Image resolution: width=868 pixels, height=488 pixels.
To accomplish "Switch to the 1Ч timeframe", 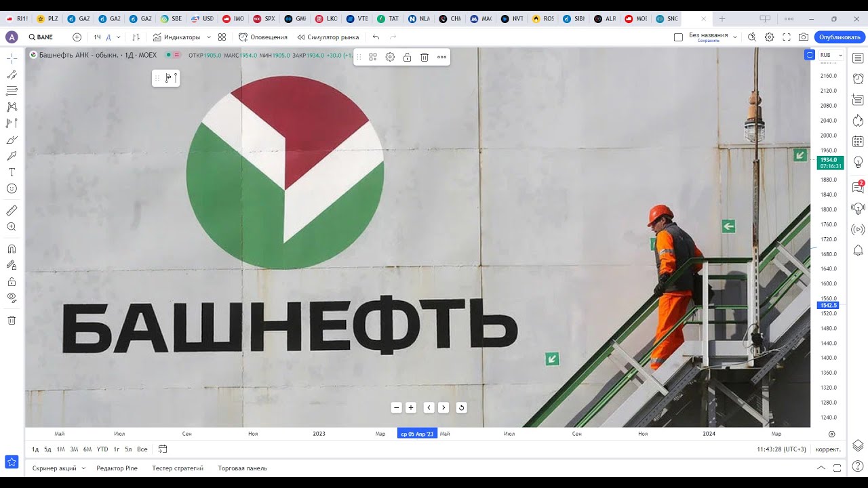I will 98,37.
